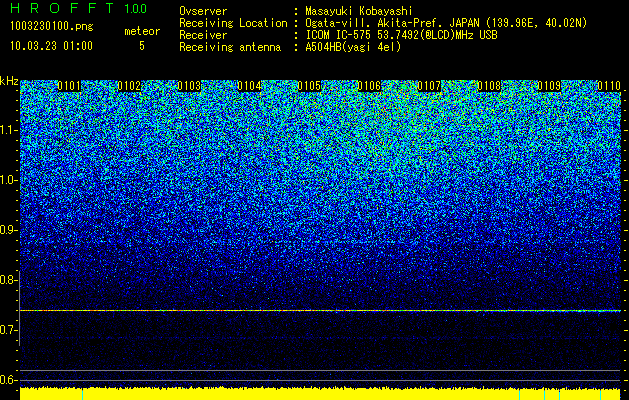
Task: Click the 0.6 frequency axis label
Action: click(x=8, y=380)
